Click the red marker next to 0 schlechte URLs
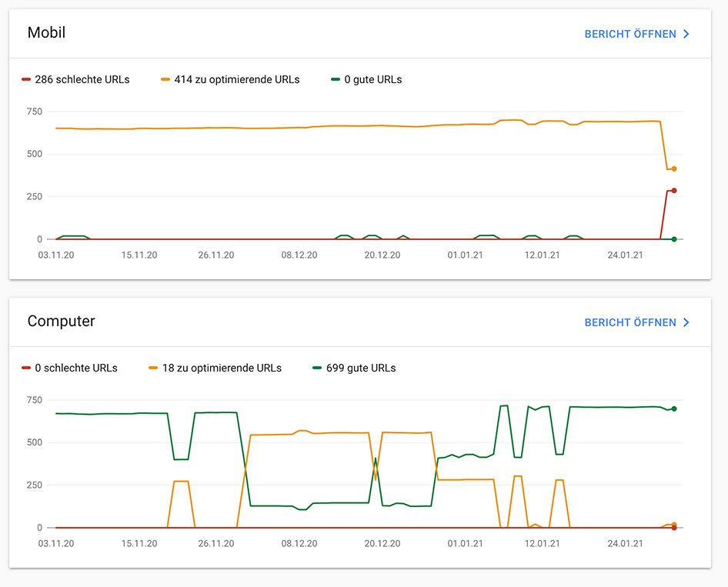The height and width of the screenshot is (587, 728). coord(25,368)
